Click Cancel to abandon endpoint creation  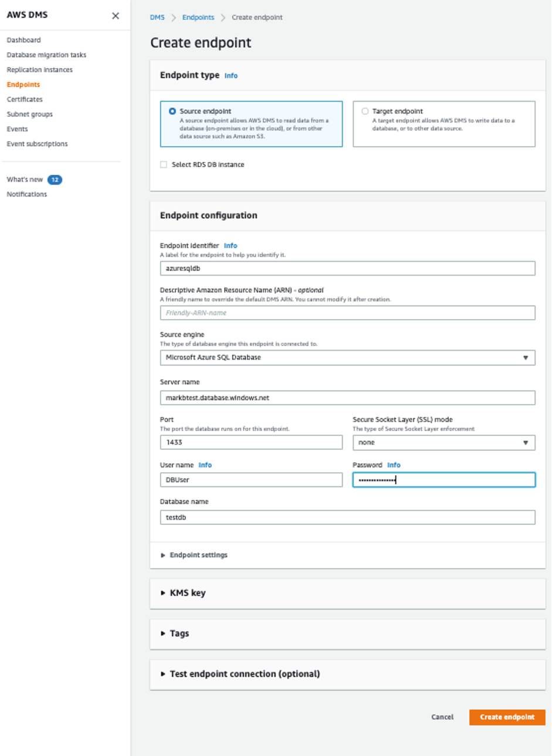[x=442, y=717]
